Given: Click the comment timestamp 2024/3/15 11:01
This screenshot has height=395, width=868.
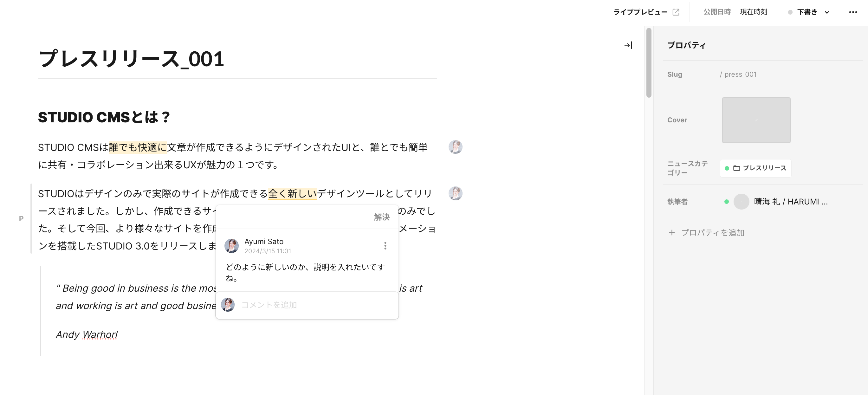Looking at the screenshot, I should 268,251.
